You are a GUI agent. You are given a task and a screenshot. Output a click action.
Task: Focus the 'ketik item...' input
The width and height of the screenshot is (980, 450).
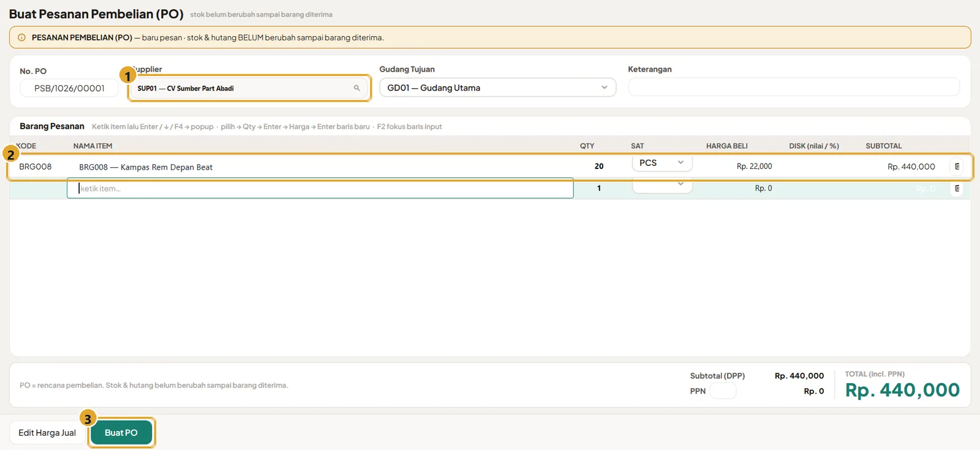click(320, 189)
